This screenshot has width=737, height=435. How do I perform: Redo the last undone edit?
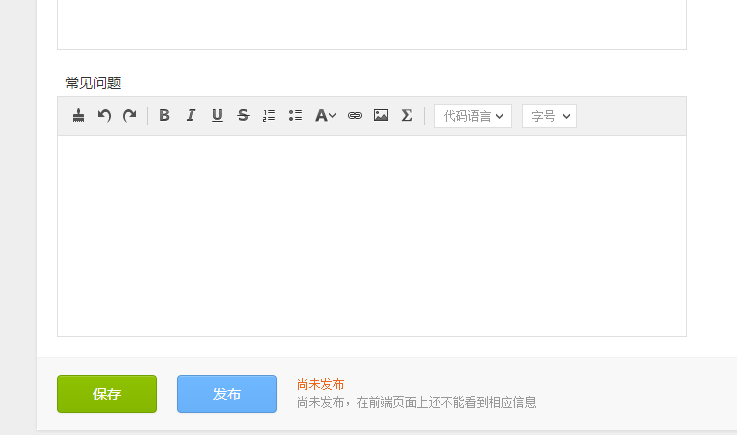(130, 115)
